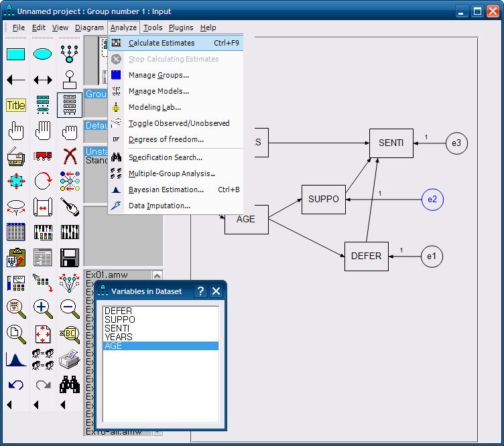This screenshot has height=446, width=504.
Task: Select the single-headed path arrow tool
Action: click(x=16, y=80)
